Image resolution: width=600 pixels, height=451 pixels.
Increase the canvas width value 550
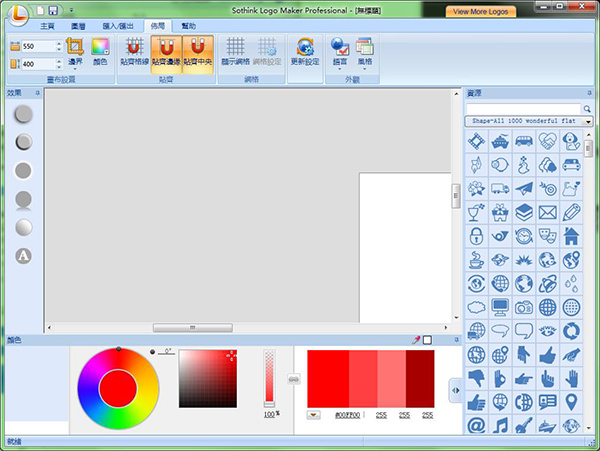59,44
